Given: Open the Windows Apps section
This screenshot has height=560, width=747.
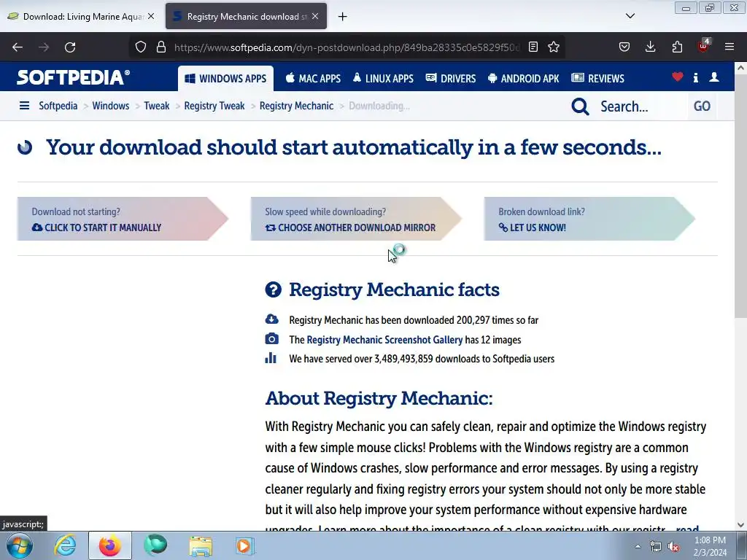Looking at the screenshot, I should pyautogui.click(x=226, y=79).
